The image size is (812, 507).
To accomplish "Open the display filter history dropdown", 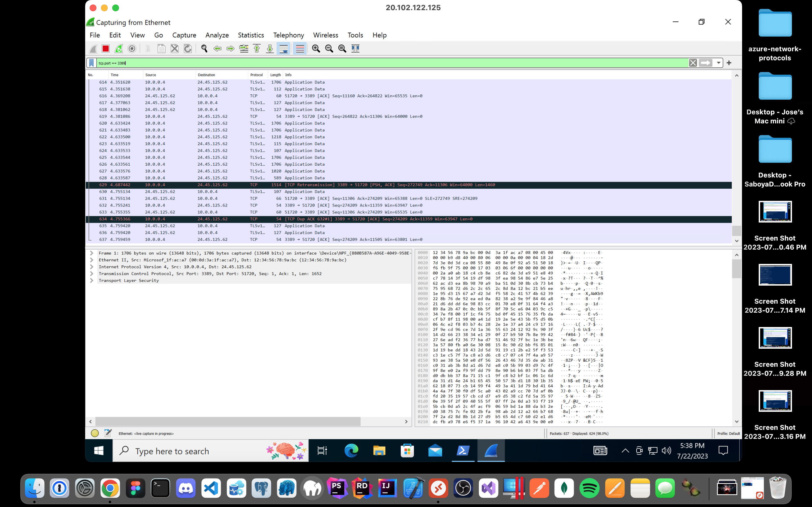I will click(x=718, y=63).
